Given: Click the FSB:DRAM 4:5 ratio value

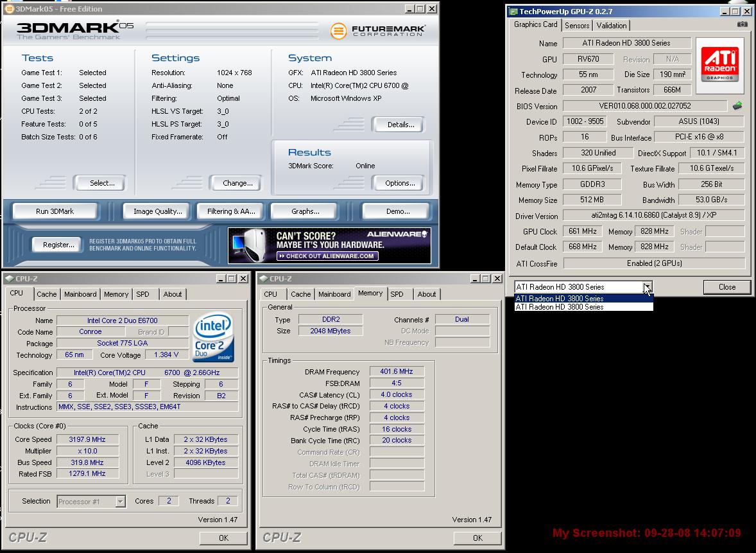Looking at the screenshot, I should click(x=397, y=383).
